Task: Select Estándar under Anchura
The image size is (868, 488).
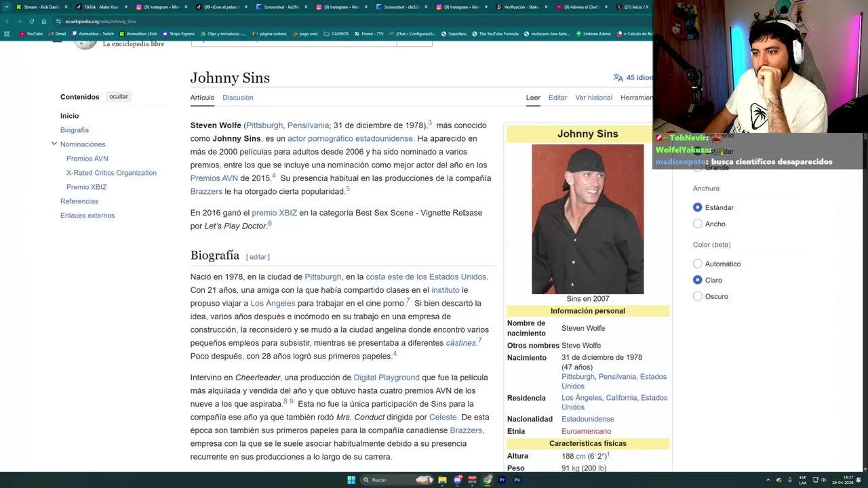Action: pos(698,207)
